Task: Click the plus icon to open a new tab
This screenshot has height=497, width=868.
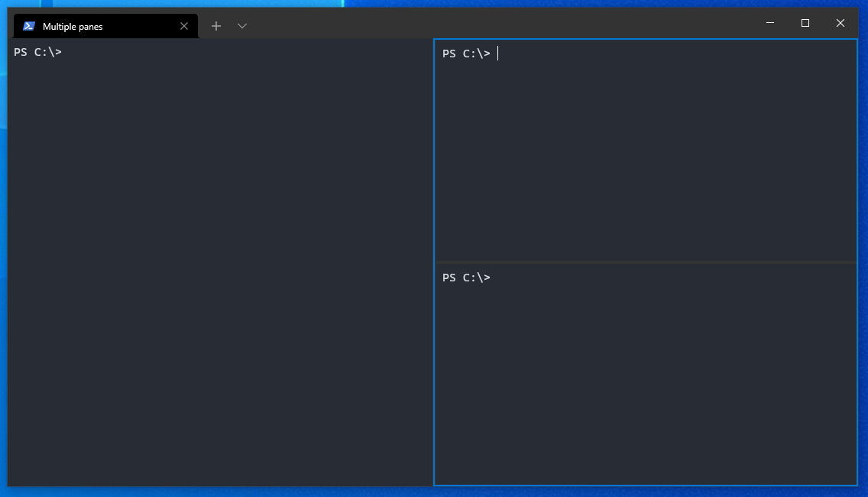Action: point(216,25)
